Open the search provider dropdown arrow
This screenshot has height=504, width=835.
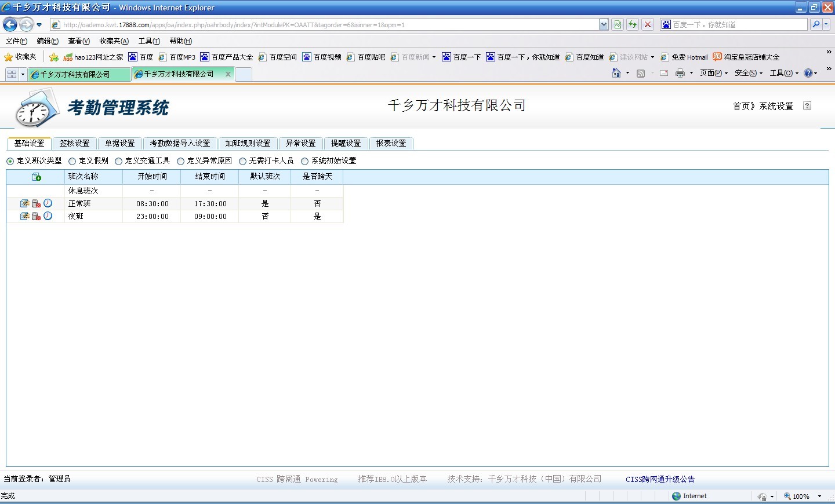(826, 24)
